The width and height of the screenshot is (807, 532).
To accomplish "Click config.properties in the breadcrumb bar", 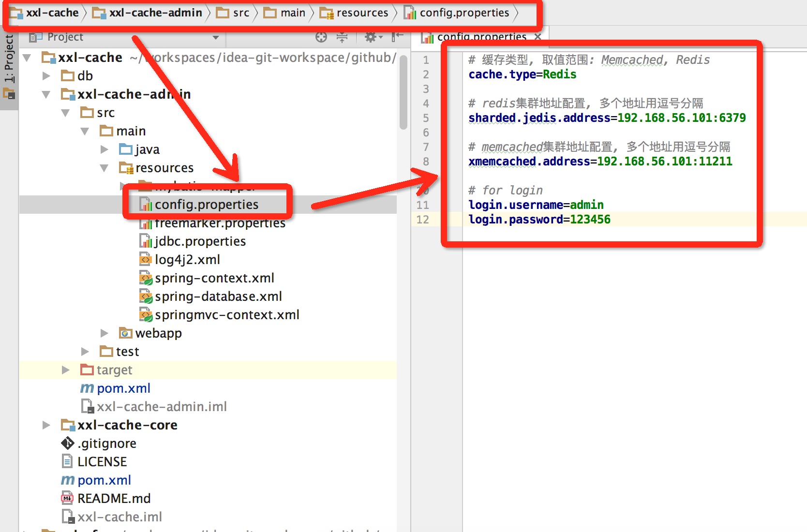I will coord(464,13).
